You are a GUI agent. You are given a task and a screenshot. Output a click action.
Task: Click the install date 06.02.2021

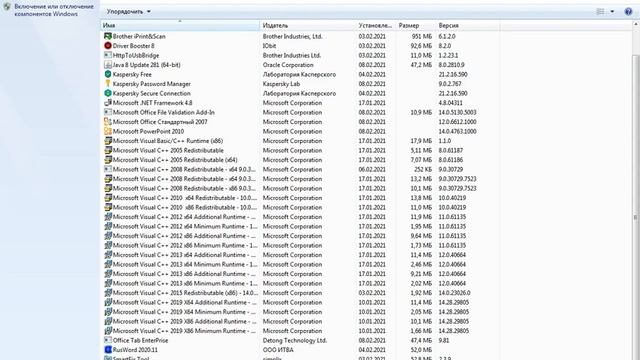point(372,169)
